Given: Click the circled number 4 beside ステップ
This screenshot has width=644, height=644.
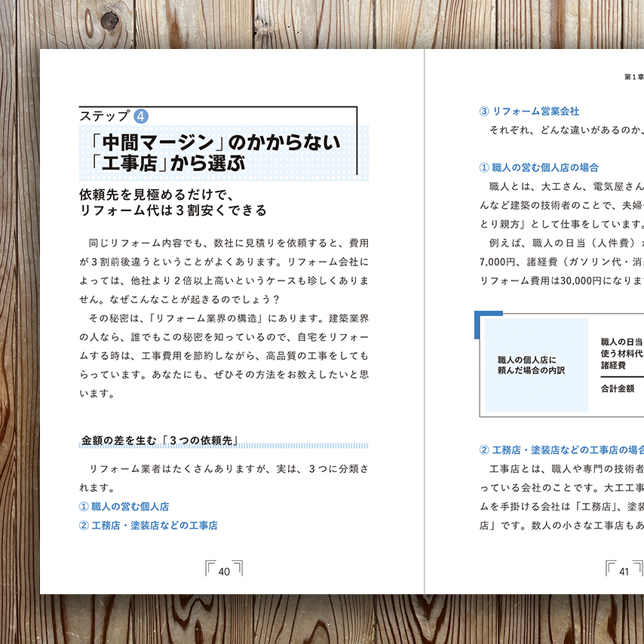Looking at the screenshot, I should click(x=141, y=116).
